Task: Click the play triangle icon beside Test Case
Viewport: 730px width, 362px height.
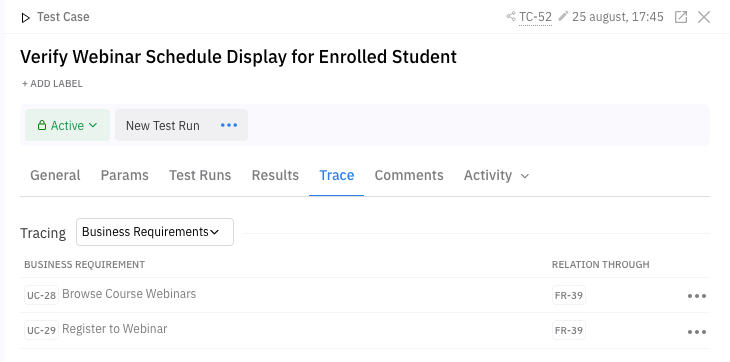Action: click(26, 18)
